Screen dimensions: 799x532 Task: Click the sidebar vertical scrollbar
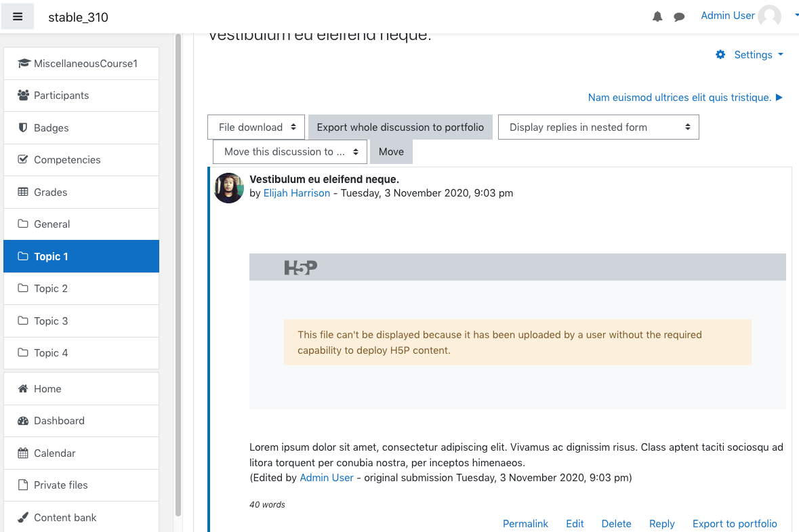tap(178, 275)
